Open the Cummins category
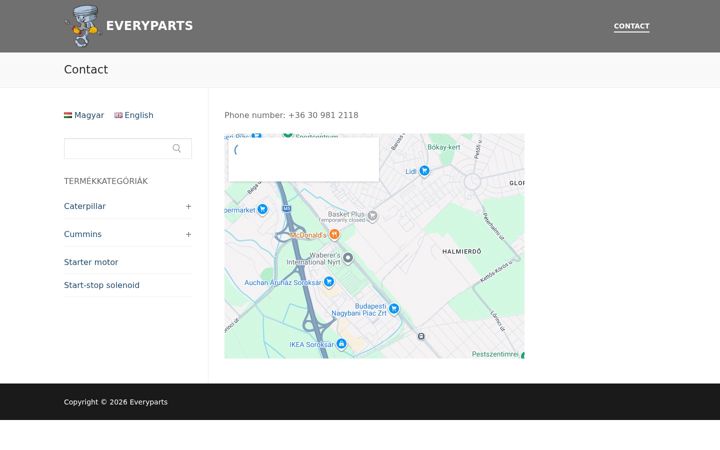The width and height of the screenshot is (720, 450). click(x=83, y=234)
